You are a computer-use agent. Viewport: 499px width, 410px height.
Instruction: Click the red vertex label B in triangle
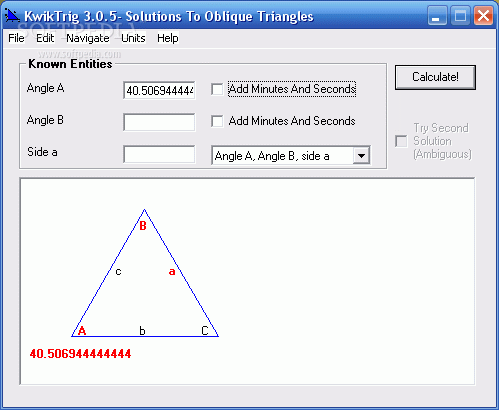tap(143, 226)
